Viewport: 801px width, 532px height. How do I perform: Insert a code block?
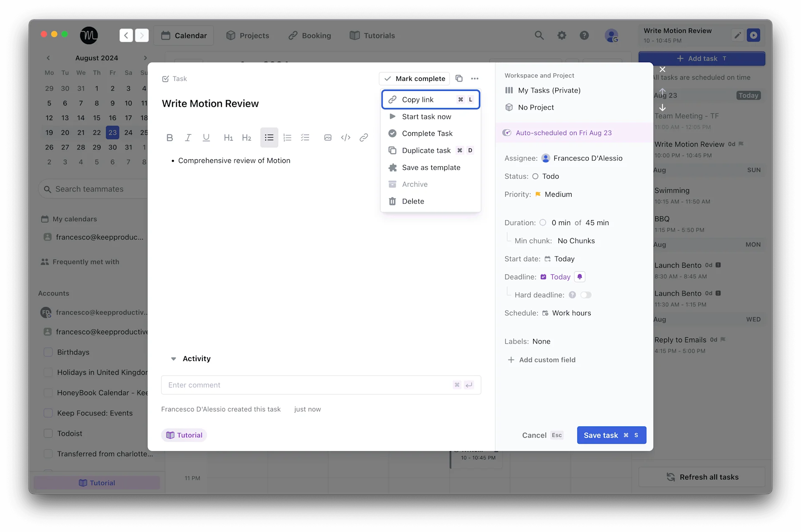coord(345,137)
